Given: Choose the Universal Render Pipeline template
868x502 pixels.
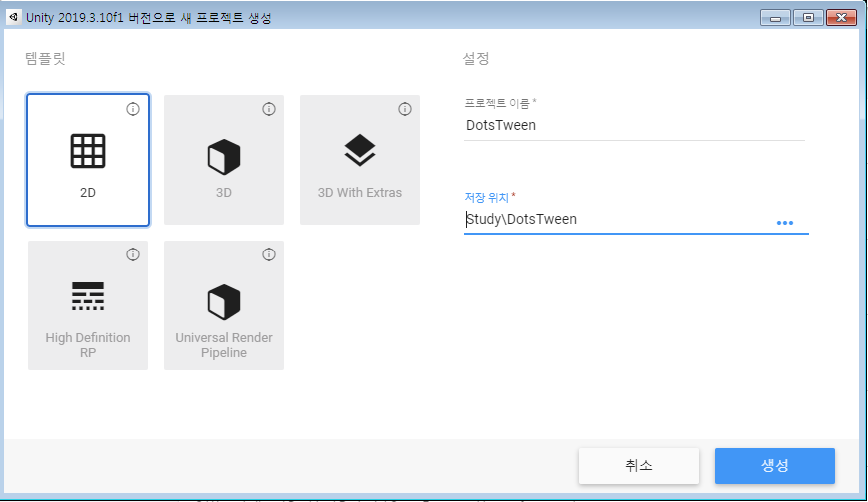Looking at the screenshot, I should pos(224,305).
